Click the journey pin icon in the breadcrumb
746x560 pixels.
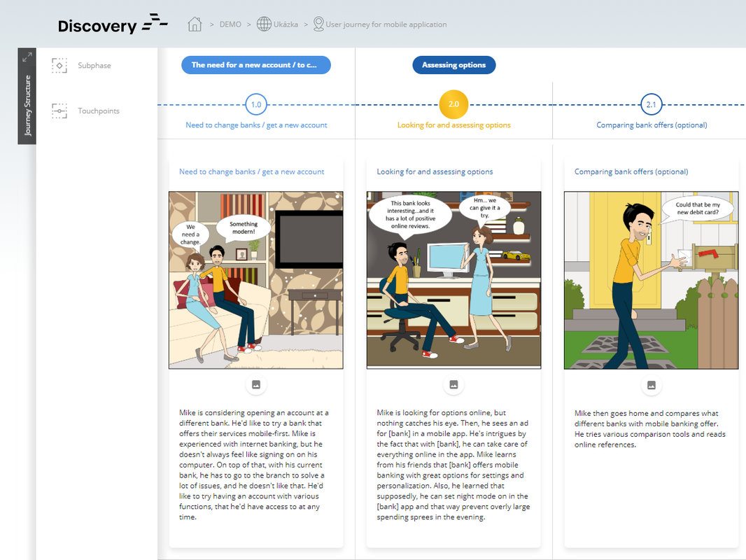[x=317, y=24]
